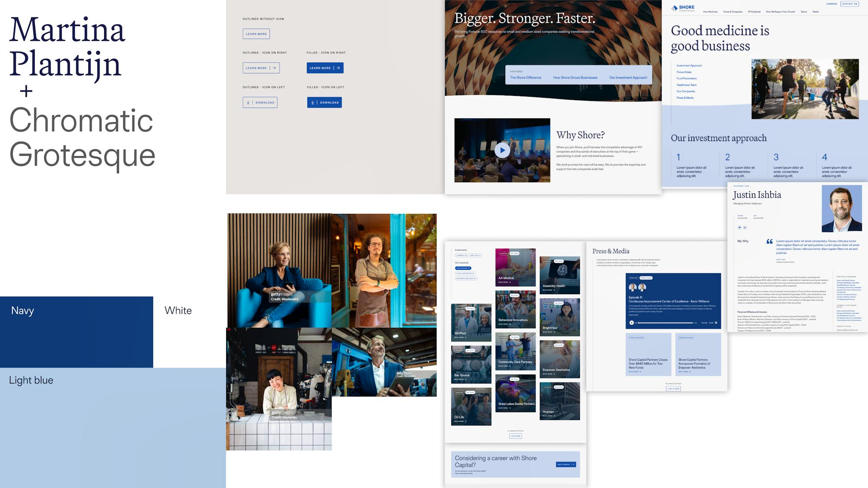Open the Teams nav item
The image size is (868, 488).
tap(804, 12)
